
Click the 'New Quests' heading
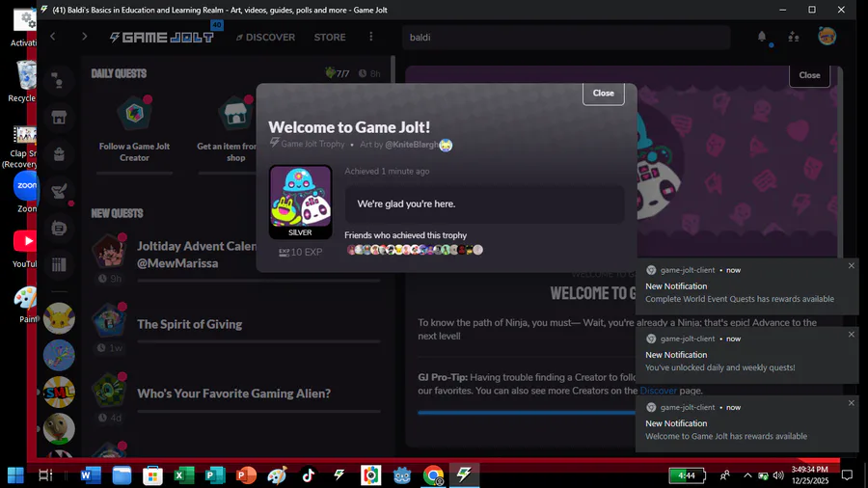(117, 213)
